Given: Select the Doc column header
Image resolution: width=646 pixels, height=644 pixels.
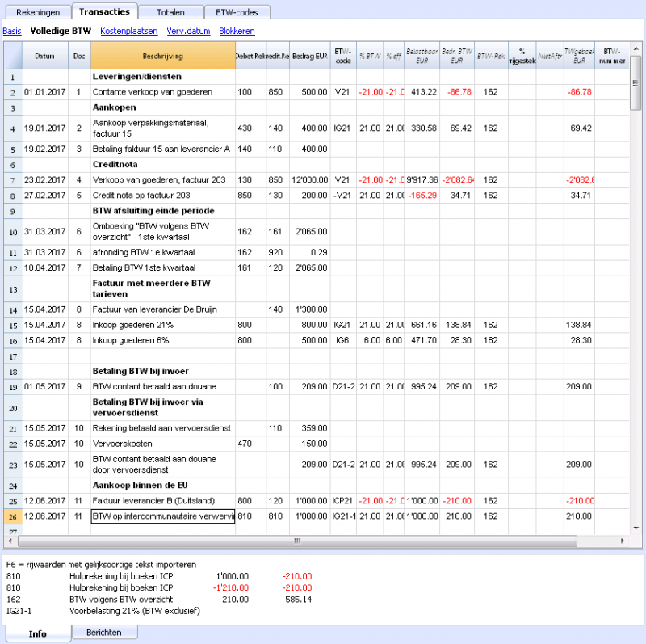Looking at the screenshot, I should coord(79,56).
